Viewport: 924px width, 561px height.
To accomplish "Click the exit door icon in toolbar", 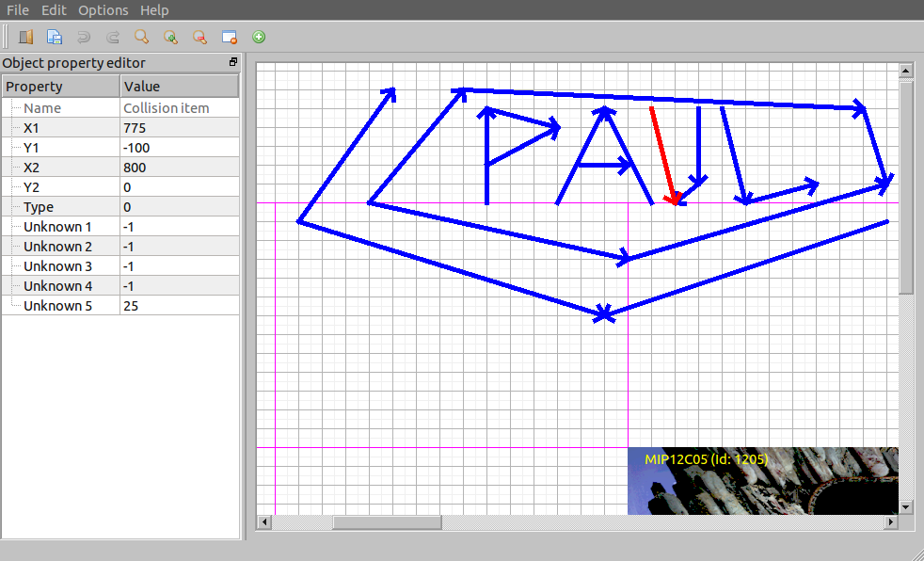I will pyautogui.click(x=25, y=37).
